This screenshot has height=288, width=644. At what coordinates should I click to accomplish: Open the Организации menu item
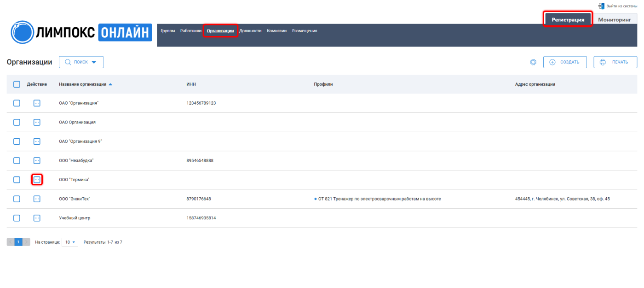pos(220,31)
